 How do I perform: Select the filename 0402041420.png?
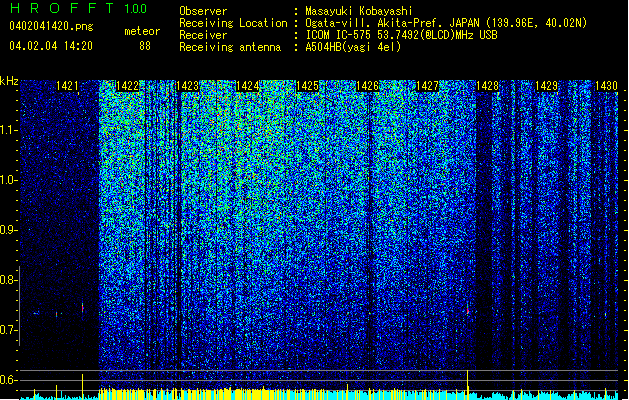51,26
